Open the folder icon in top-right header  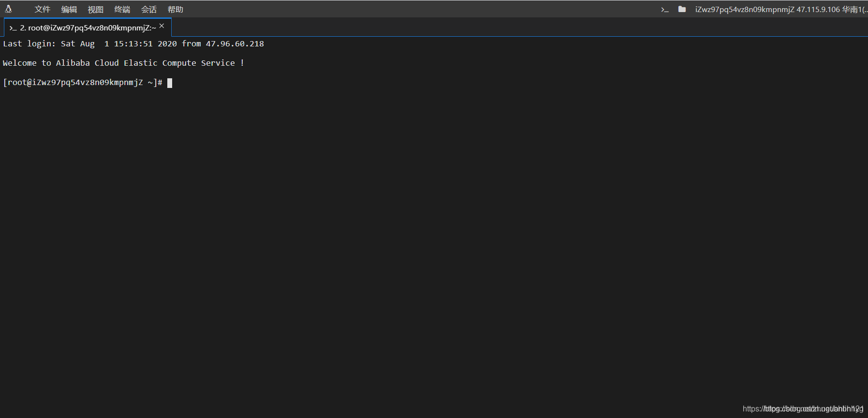point(682,9)
